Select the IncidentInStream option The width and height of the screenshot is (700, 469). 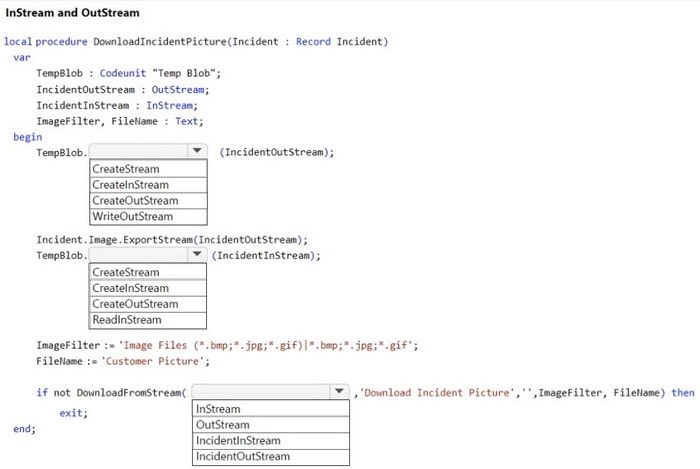tap(238, 440)
